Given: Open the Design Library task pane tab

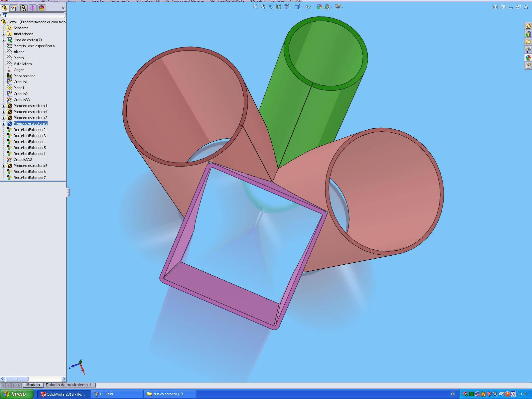Looking at the screenshot, I should [x=528, y=34].
